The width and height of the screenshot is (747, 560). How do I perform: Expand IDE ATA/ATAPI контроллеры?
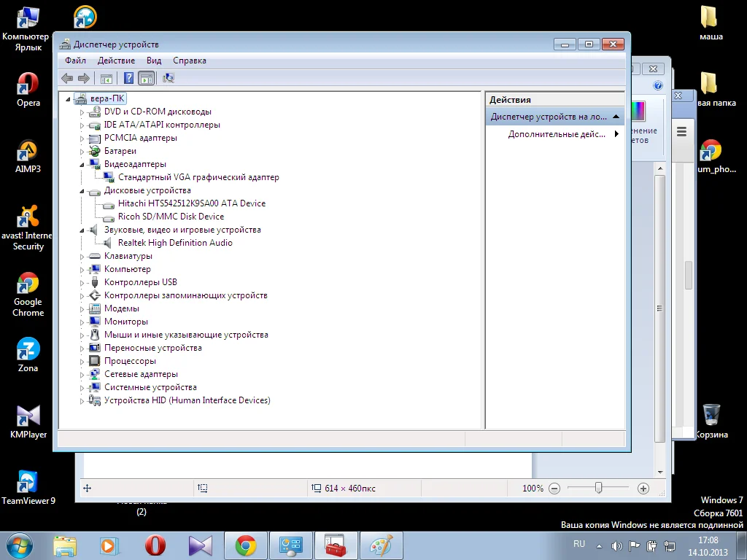click(x=82, y=125)
